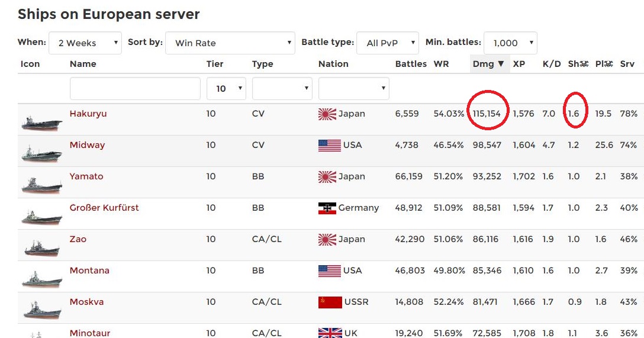
Task: Click the Zao cruiser icon
Action: pos(41,247)
